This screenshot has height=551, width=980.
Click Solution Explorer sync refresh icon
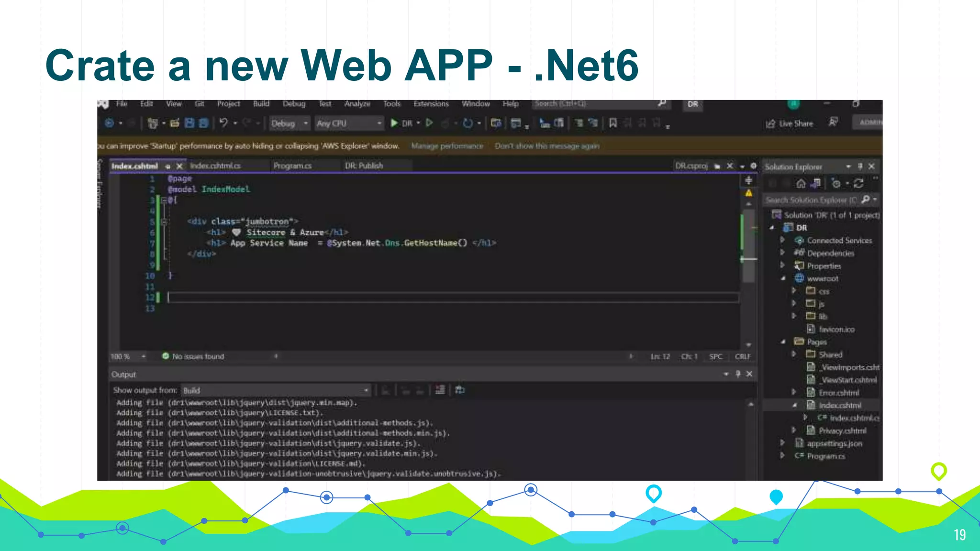pos(859,184)
